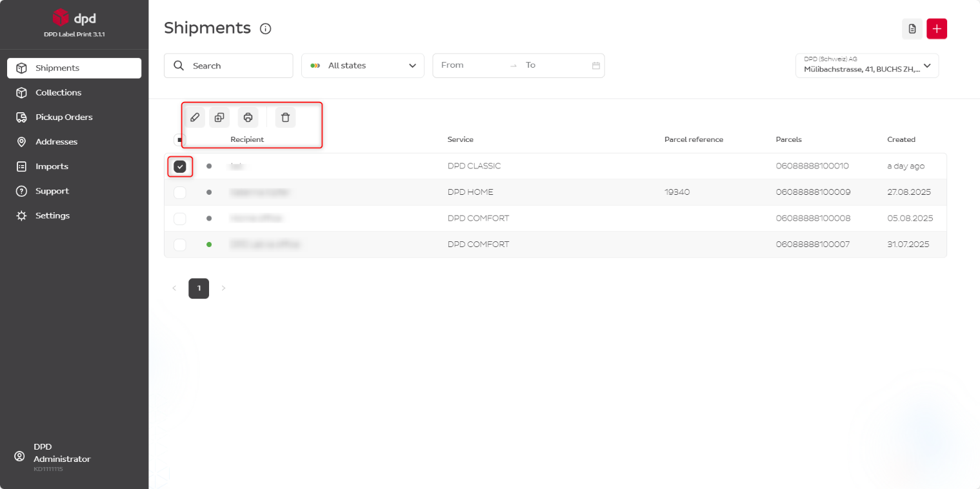Open Shipments in the sidebar
Screen dimensions: 980x489
[x=74, y=68]
